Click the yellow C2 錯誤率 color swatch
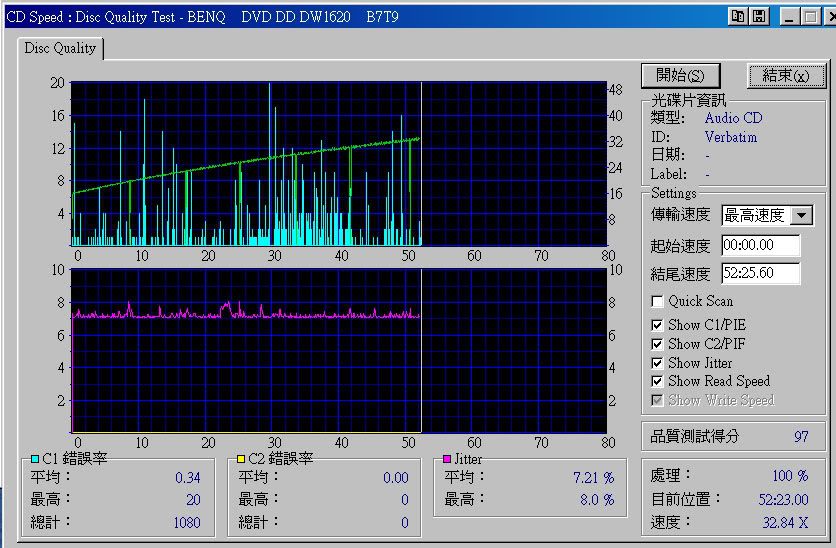This screenshot has height=548, width=836. [x=240, y=459]
